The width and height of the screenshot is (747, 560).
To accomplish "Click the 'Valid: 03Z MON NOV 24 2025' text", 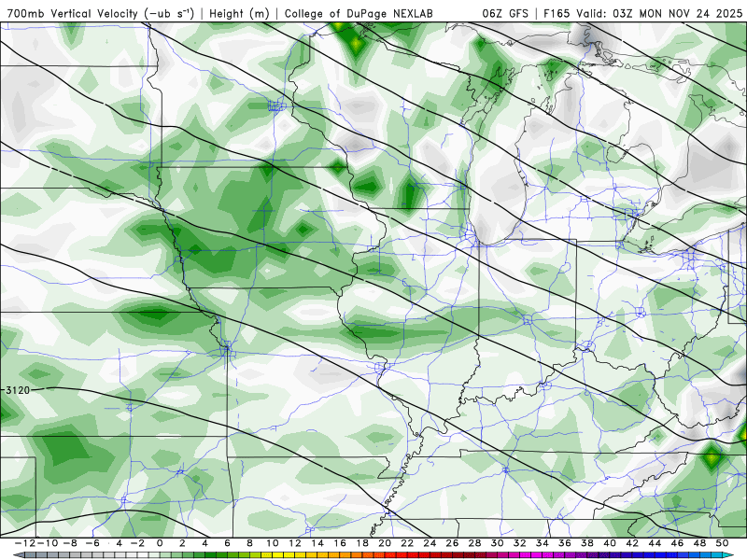I will [x=659, y=13].
